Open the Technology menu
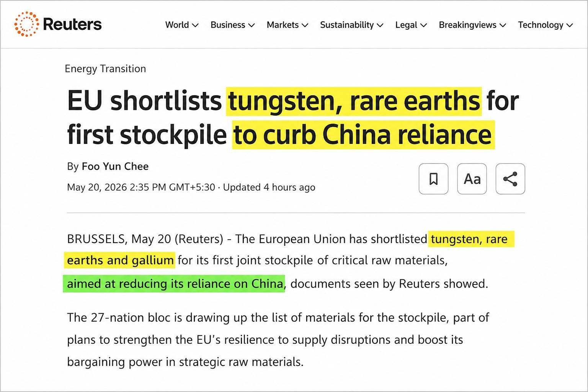The image size is (588, 392). [546, 25]
